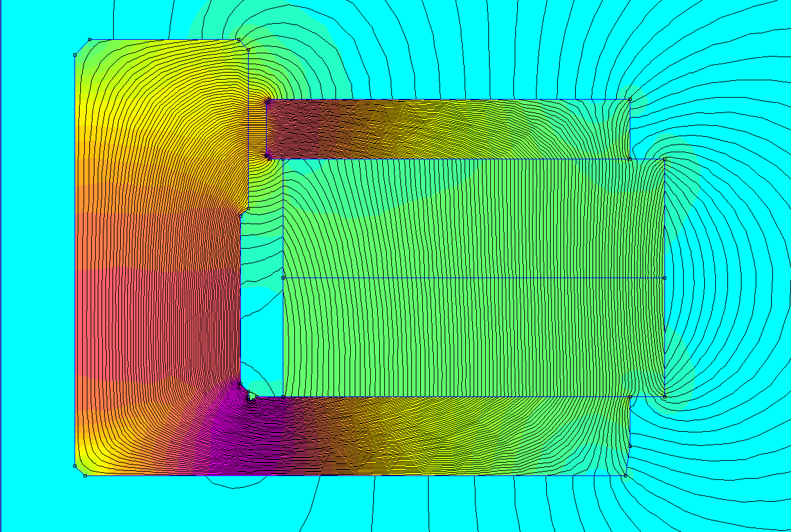Viewport: 791px width, 532px height.
Task: Select the node at the midline's left end
Action: click(283, 278)
